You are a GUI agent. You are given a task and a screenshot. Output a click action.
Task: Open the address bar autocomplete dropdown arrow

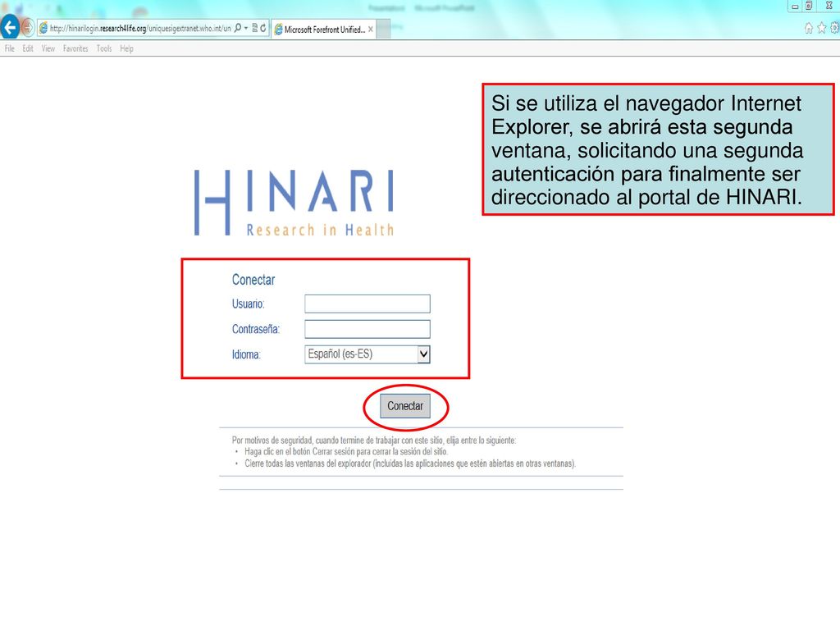tap(246, 28)
